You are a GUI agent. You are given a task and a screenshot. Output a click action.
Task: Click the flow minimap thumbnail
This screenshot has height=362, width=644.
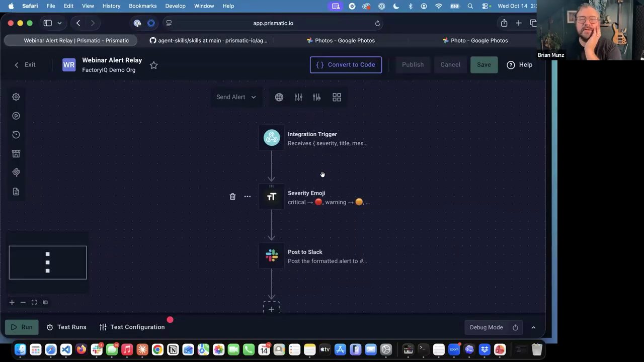(x=48, y=262)
